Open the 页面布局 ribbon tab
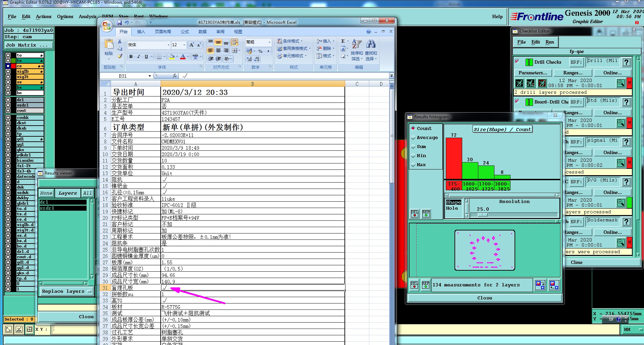Image resolution: width=644 pixels, height=345 pixels. point(163,32)
